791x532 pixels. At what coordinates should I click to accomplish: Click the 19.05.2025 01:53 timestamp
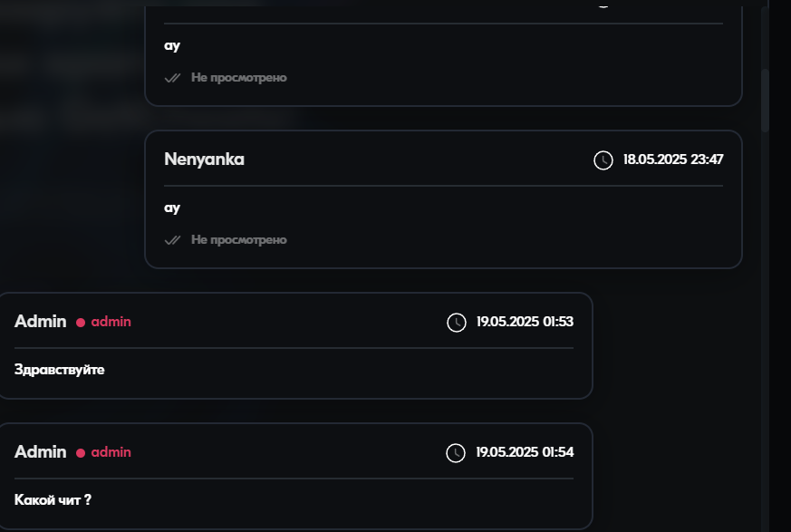pos(525,322)
